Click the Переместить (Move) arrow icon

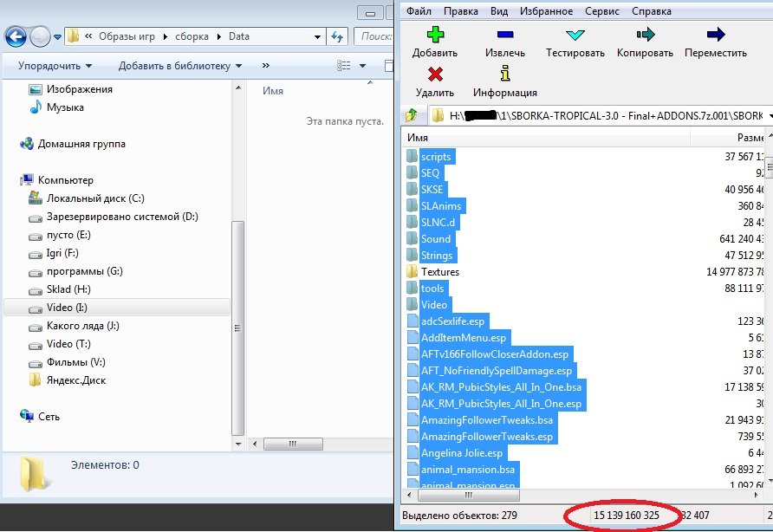click(x=715, y=36)
